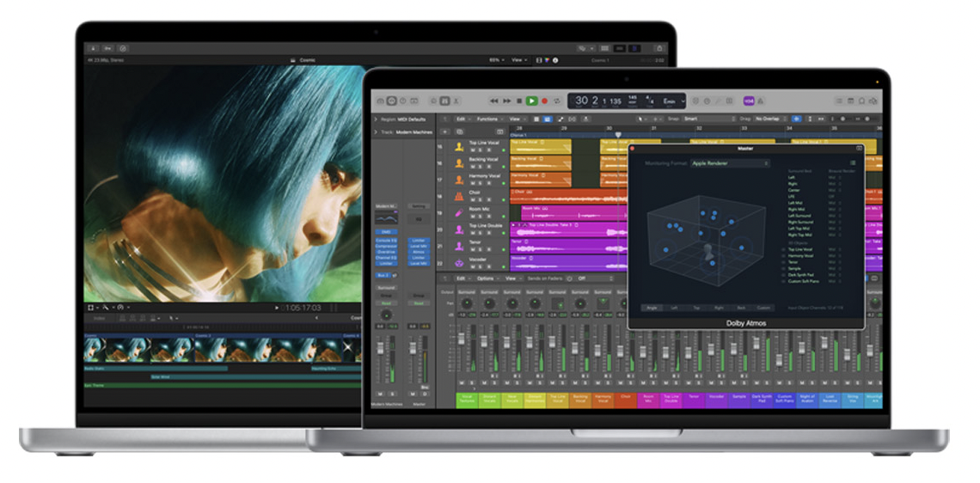The height and width of the screenshot is (483, 980).
Task: Toggle the Inspector button in control bar
Action: 391,101
